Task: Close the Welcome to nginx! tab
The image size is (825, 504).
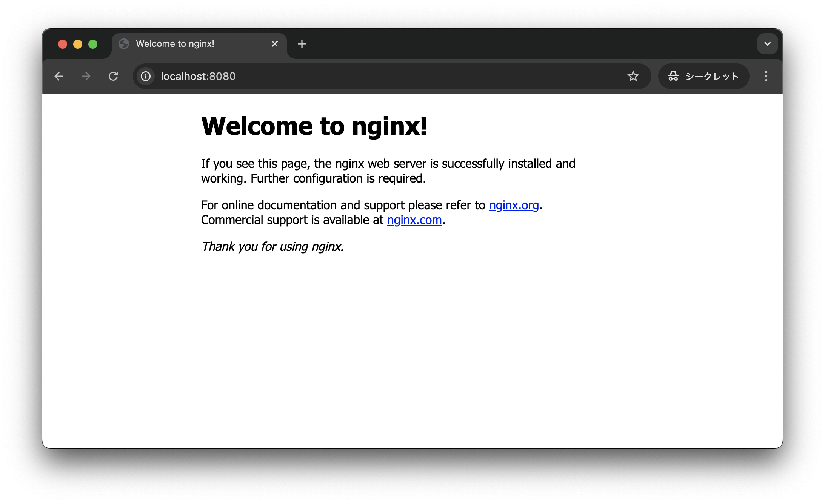Action: pos(275,44)
